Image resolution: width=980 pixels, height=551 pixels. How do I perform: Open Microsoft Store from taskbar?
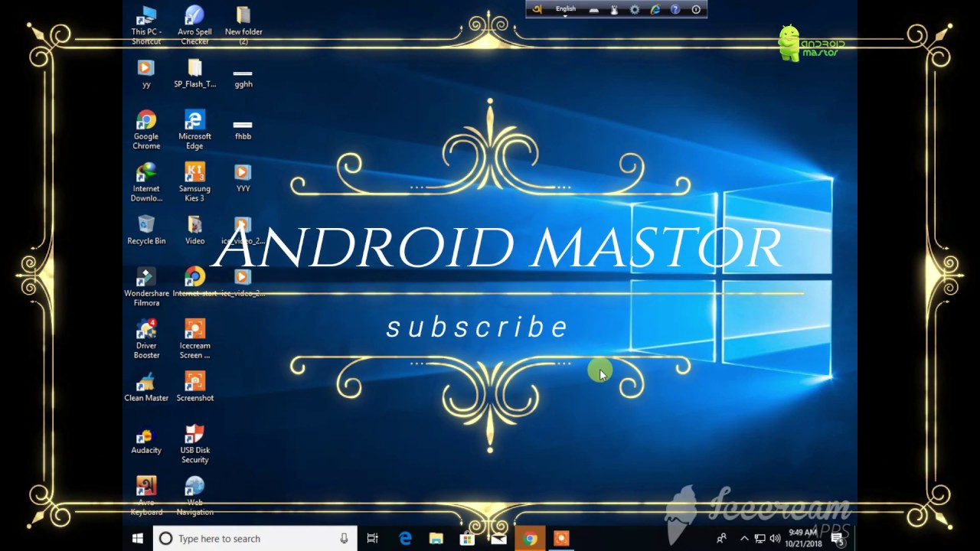click(467, 539)
